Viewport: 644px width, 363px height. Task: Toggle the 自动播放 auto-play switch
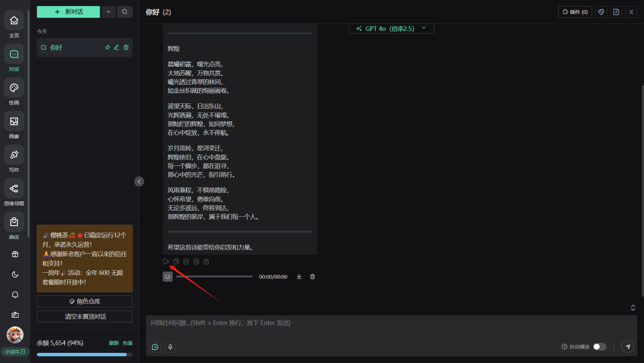tap(599, 347)
